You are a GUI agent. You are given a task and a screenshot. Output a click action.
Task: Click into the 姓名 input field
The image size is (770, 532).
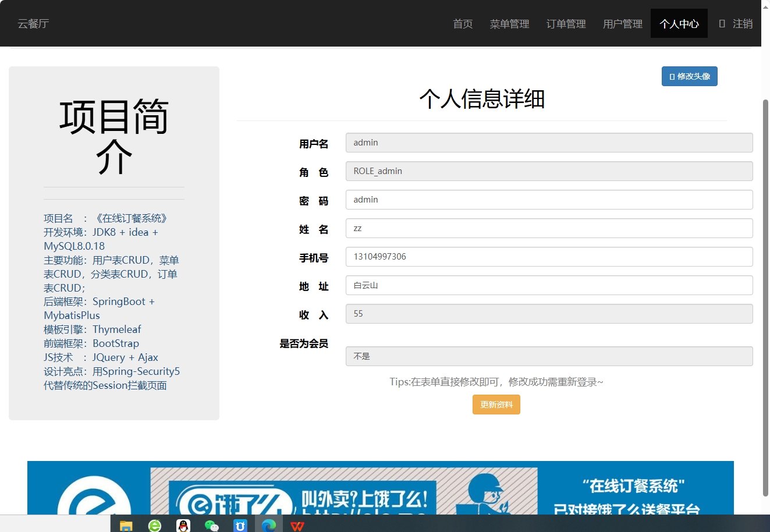coord(549,228)
